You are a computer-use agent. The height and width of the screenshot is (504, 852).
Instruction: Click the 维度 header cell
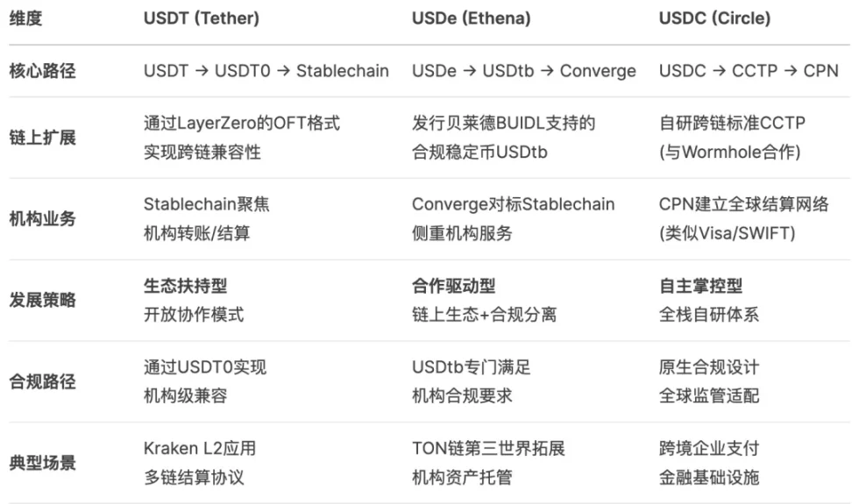(25, 19)
